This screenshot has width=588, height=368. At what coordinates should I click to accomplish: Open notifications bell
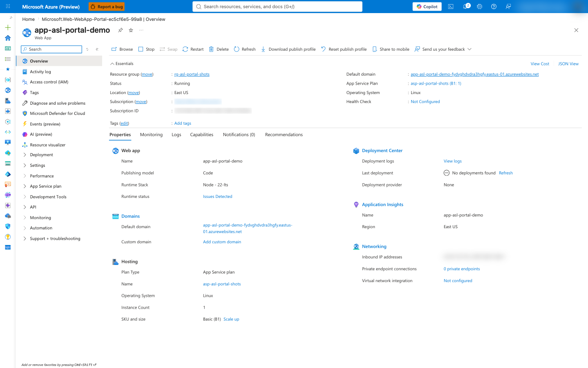[465, 7]
